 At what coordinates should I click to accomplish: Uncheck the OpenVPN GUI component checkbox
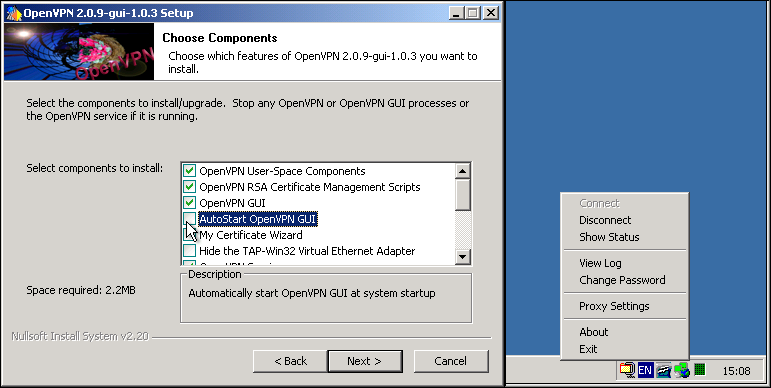coord(189,203)
